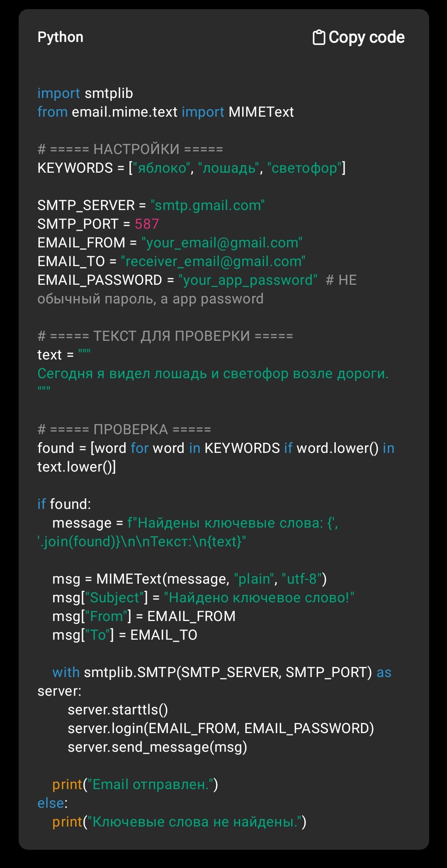This screenshot has height=868, width=447.
Task: Click the port number 587
Action: (147, 224)
